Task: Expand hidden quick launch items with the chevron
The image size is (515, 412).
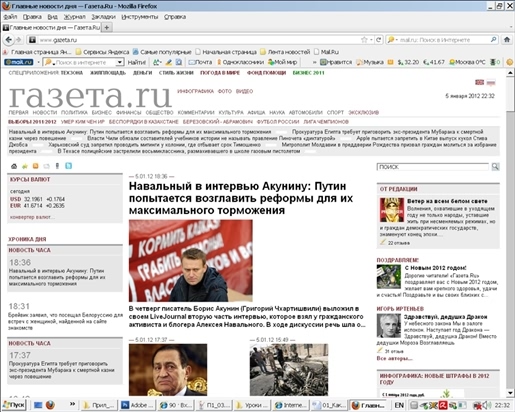Action: [72, 404]
